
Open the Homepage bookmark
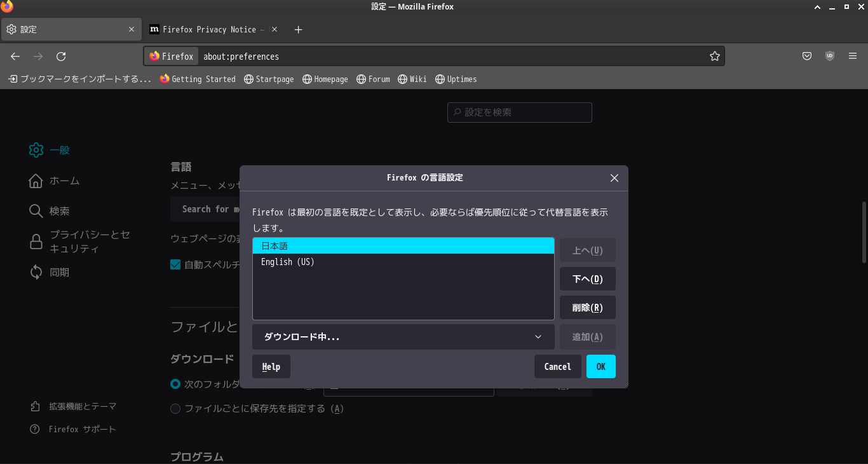(x=325, y=79)
